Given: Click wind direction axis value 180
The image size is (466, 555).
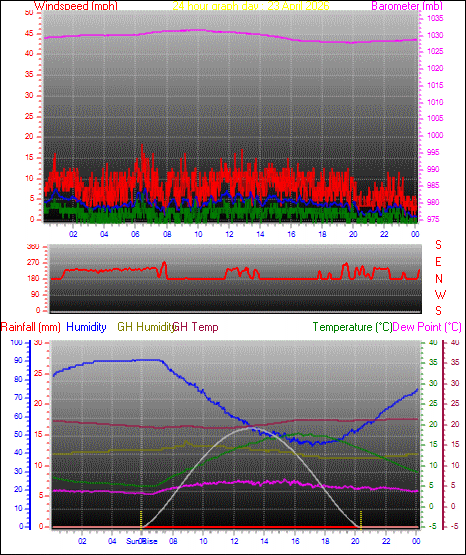Looking at the screenshot, I should (x=33, y=279).
